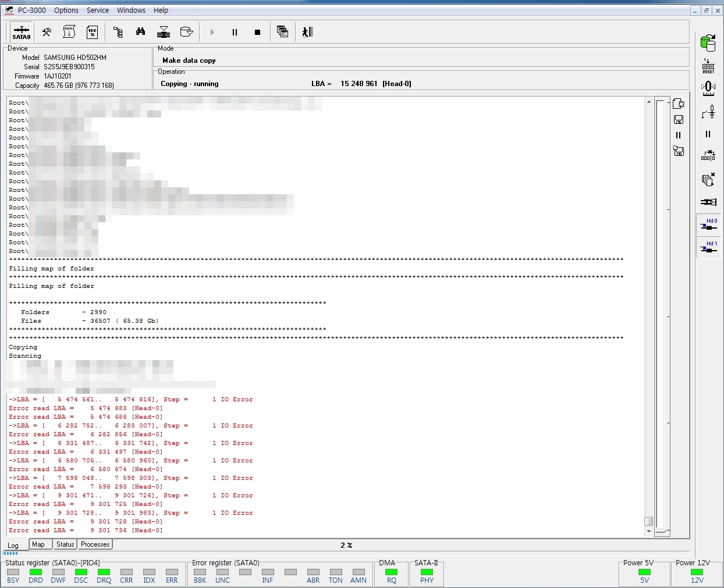
Task: Click the Folders - 2990 log line
Action: click(64, 312)
